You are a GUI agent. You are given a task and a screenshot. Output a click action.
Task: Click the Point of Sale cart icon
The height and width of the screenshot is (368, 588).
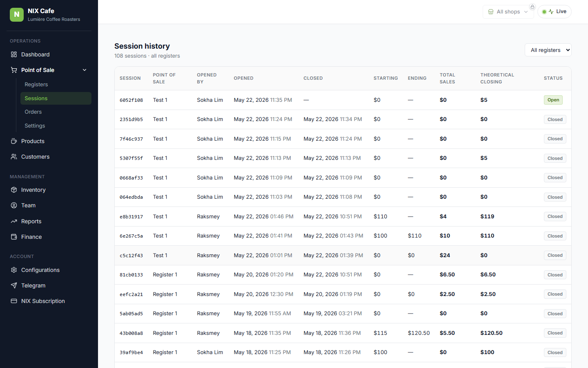click(14, 70)
